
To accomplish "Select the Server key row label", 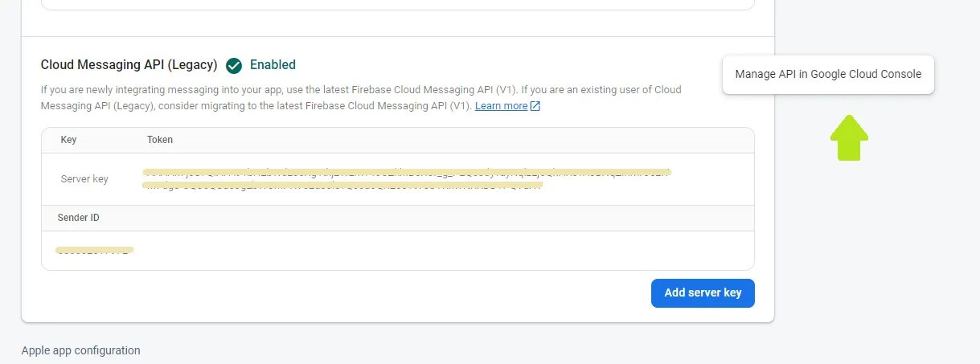I will point(84,178).
